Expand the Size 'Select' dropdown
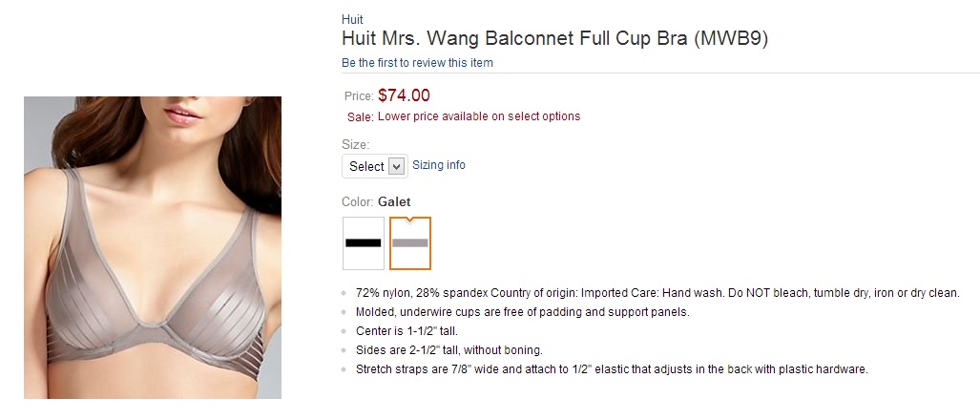This screenshot has height=420, width=980. [374, 166]
